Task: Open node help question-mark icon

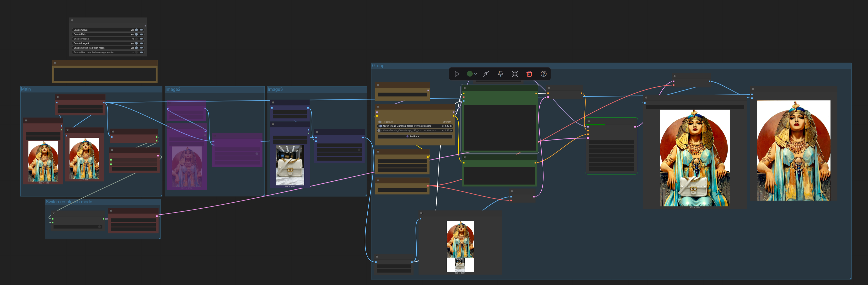Action: tap(543, 74)
